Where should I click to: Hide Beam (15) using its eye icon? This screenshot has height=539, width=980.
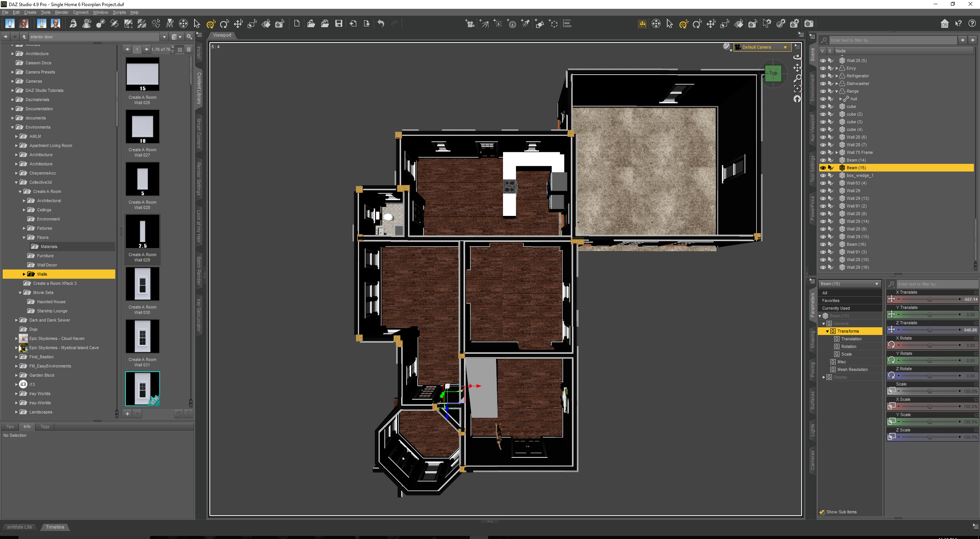pyautogui.click(x=823, y=168)
